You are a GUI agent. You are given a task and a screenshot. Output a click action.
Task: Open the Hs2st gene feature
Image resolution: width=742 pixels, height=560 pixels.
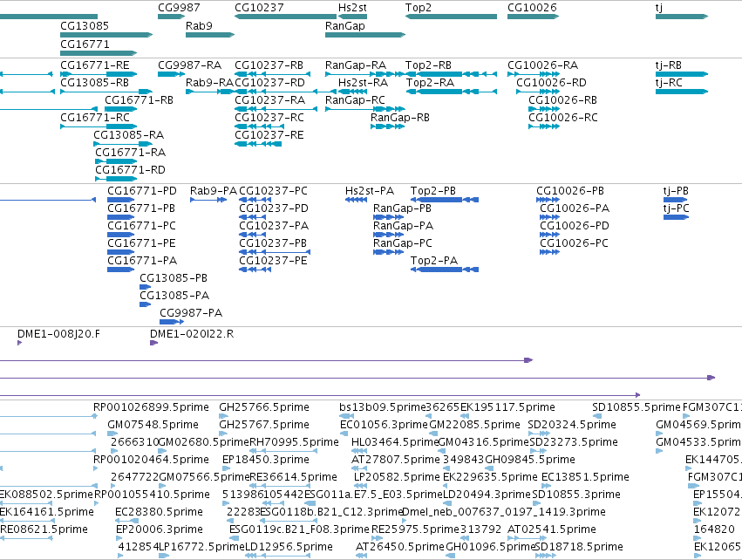tap(352, 17)
